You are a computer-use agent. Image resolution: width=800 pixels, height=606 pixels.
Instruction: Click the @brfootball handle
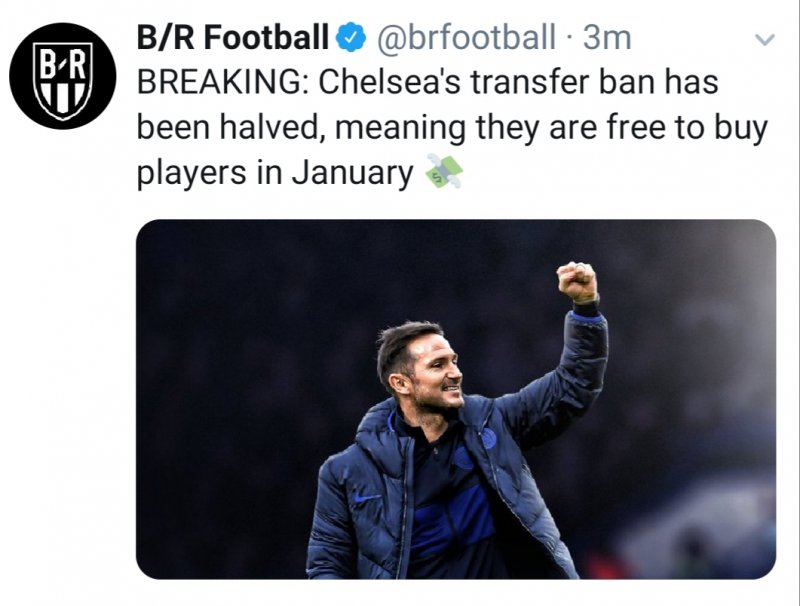(x=466, y=39)
